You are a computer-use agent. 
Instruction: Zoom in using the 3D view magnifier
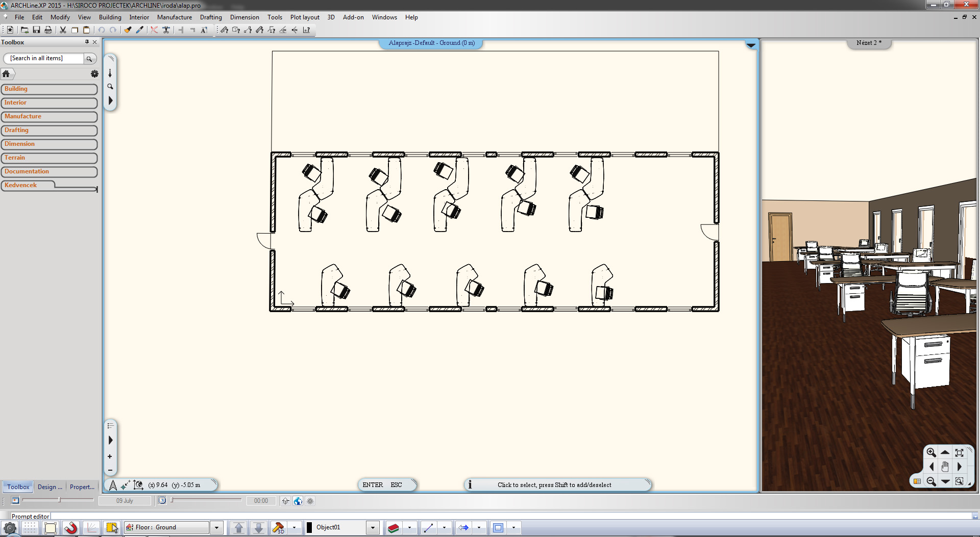pyautogui.click(x=931, y=452)
